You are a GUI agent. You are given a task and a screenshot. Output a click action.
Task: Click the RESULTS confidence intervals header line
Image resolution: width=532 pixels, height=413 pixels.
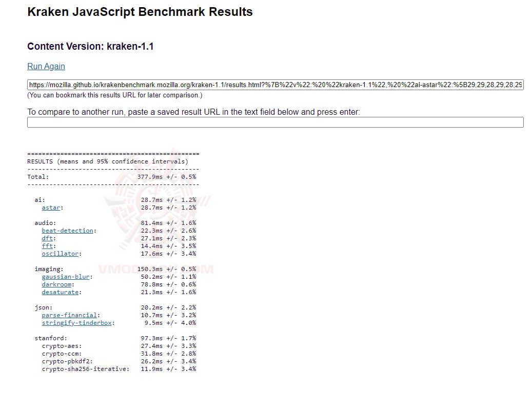point(108,161)
